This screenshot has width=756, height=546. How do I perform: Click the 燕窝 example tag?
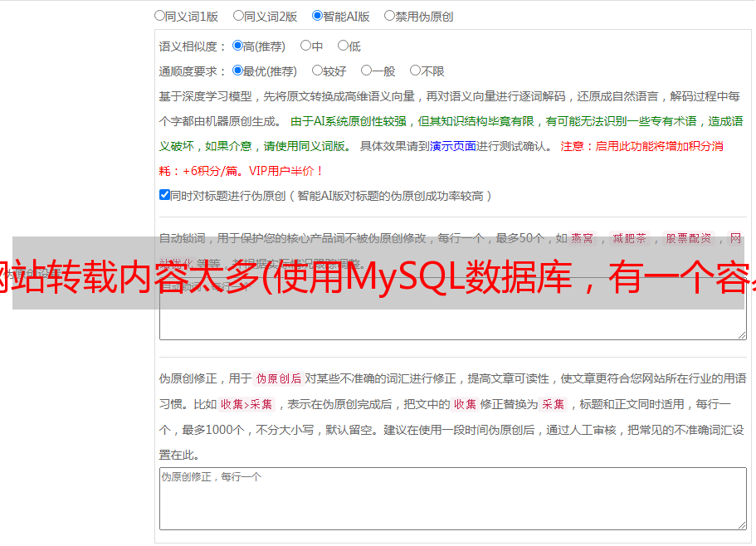point(582,238)
